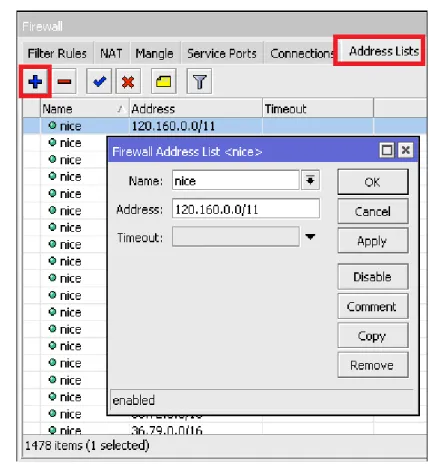The width and height of the screenshot is (429, 465).
Task: Sort by the Name column header
Action: pos(85,109)
